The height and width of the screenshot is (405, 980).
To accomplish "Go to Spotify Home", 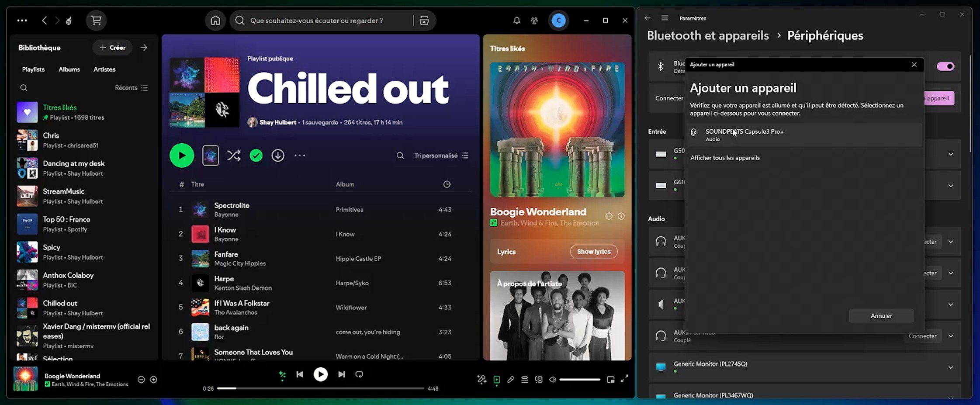I will 215,21.
